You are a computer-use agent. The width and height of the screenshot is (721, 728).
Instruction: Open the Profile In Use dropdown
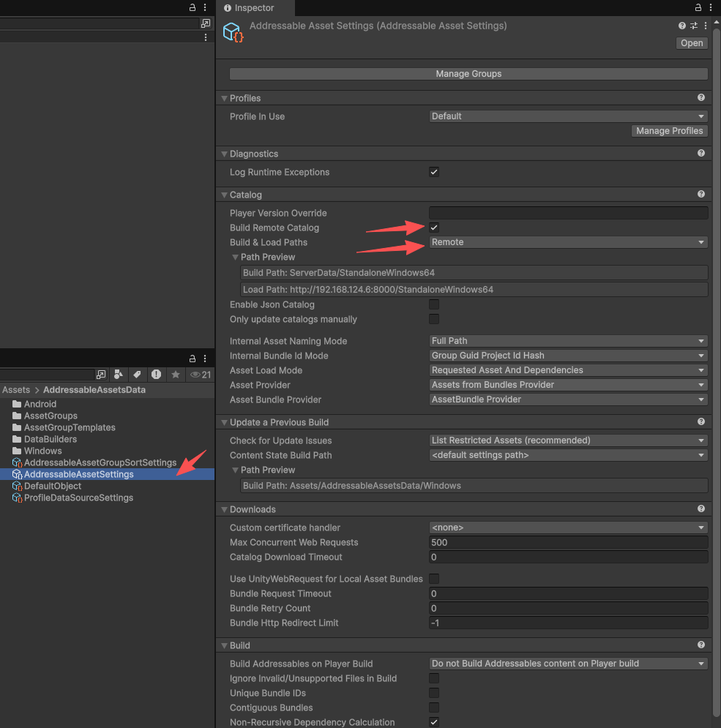tap(568, 116)
